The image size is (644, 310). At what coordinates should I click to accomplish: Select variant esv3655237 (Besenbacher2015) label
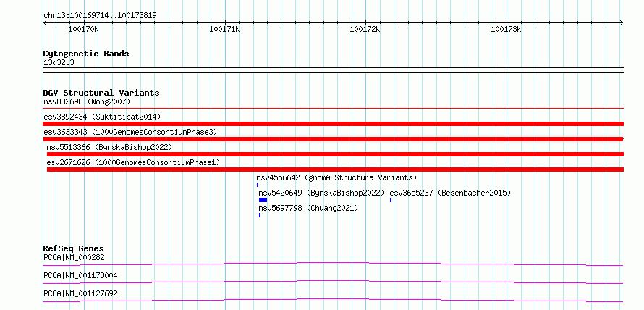click(450, 193)
